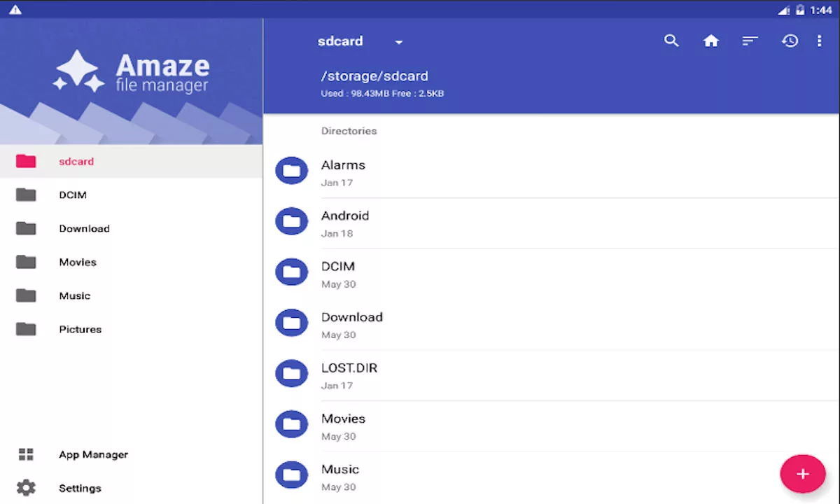Click the Alarms folder icon
The image size is (840, 504).
pyautogui.click(x=291, y=171)
